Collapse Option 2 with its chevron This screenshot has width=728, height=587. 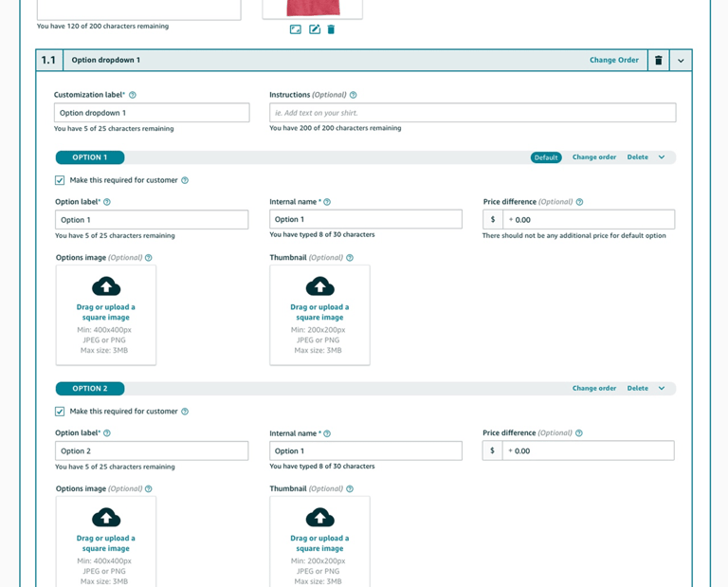point(662,388)
